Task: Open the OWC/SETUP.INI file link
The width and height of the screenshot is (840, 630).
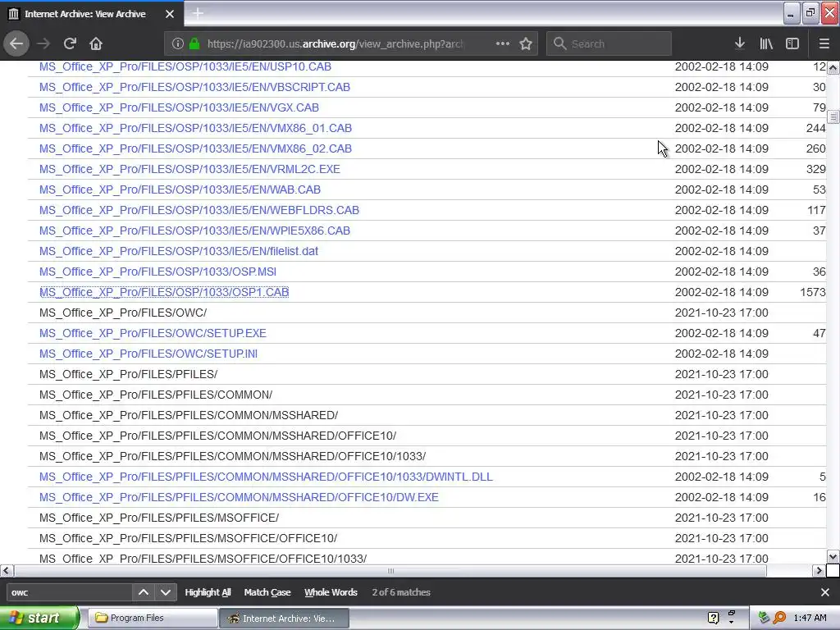Action: [x=148, y=354]
